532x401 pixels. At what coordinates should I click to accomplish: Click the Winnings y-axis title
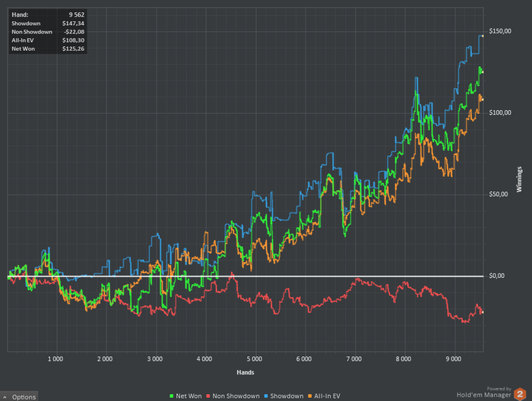(519, 179)
